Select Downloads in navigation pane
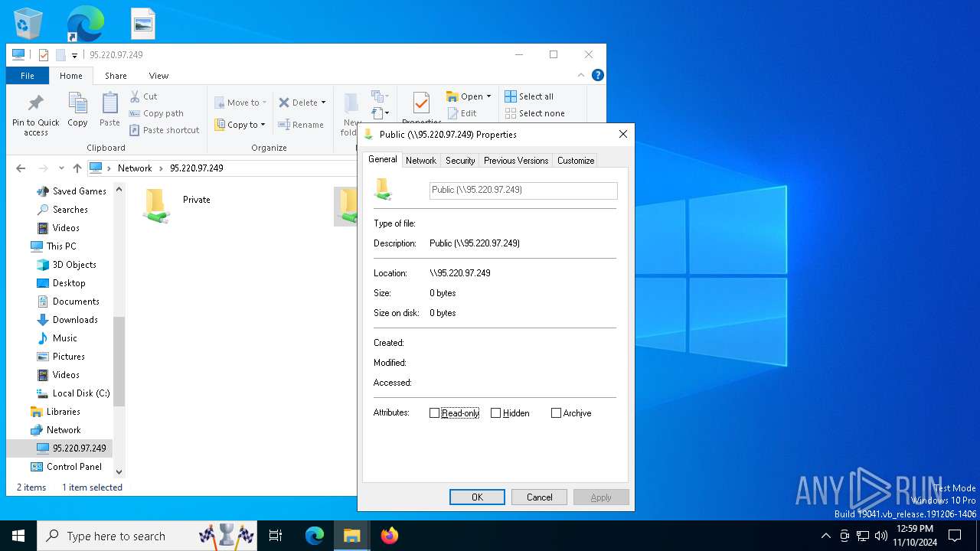 (67, 320)
